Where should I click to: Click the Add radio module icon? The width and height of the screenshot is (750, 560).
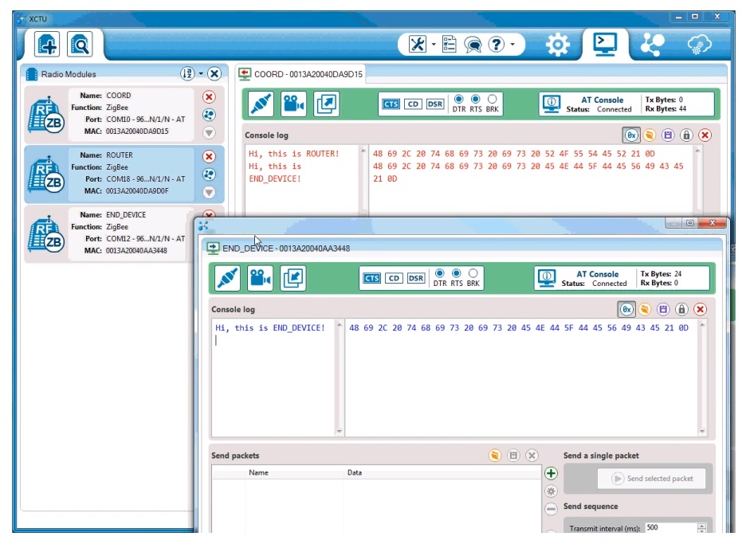coord(47,45)
